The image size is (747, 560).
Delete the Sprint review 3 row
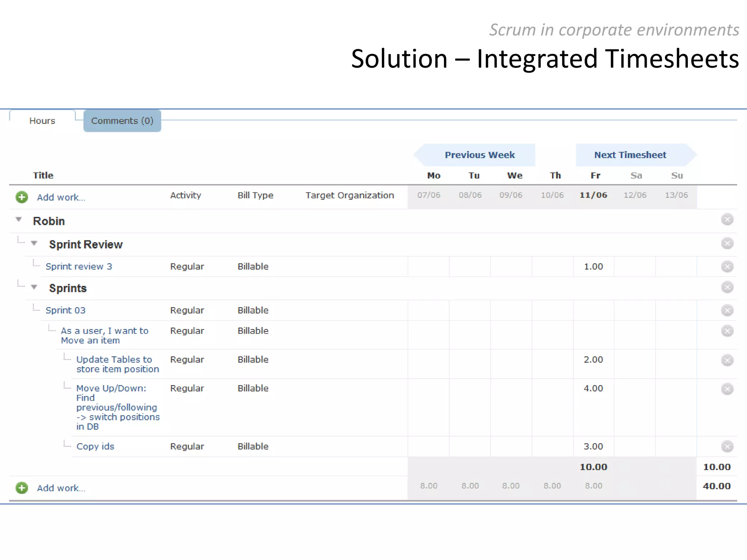pos(727,267)
